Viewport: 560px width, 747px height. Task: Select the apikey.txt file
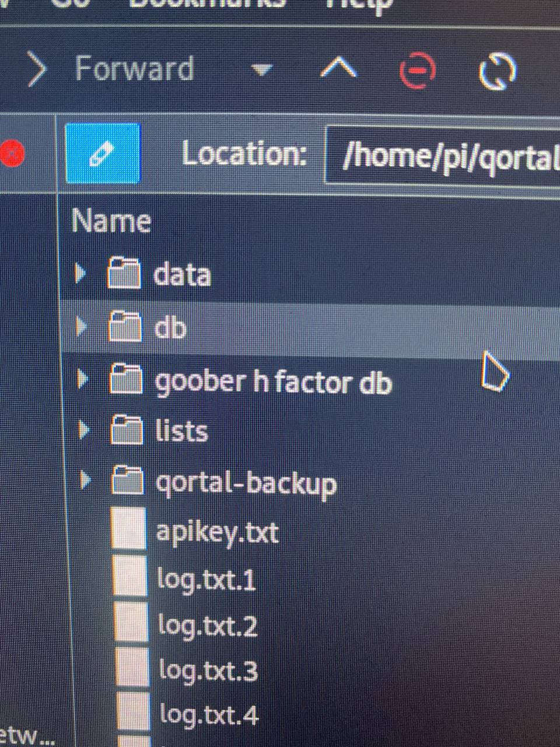tap(217, 532)
